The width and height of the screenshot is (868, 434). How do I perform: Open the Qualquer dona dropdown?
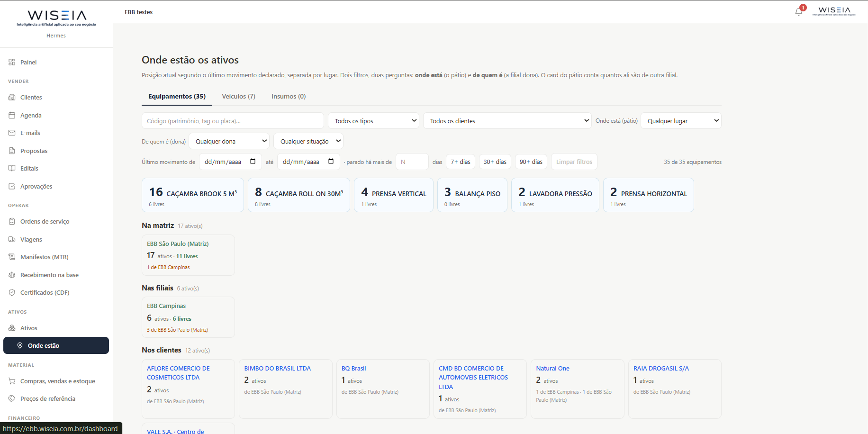[x=229, y=141]
